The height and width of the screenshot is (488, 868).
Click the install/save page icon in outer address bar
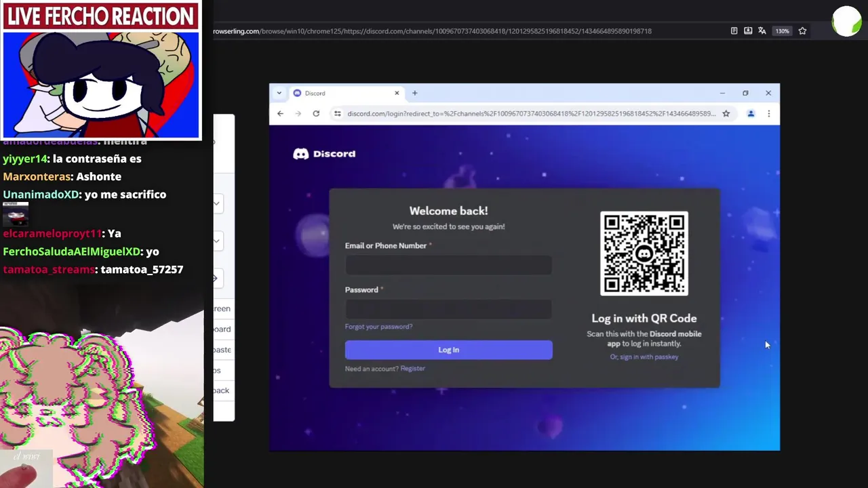click(x=748, y=30)
